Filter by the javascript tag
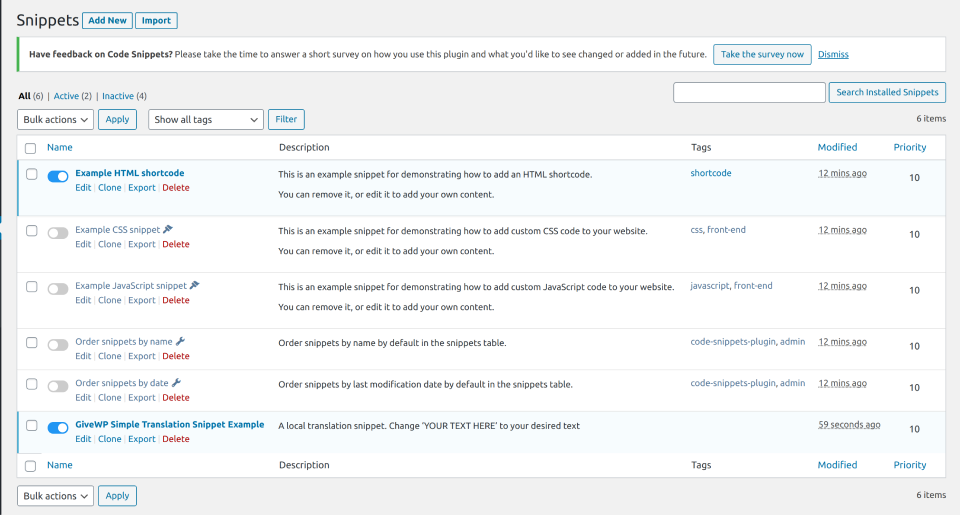Image resolution: width=960 pixels, height=515 pixels. click(710, 285)
